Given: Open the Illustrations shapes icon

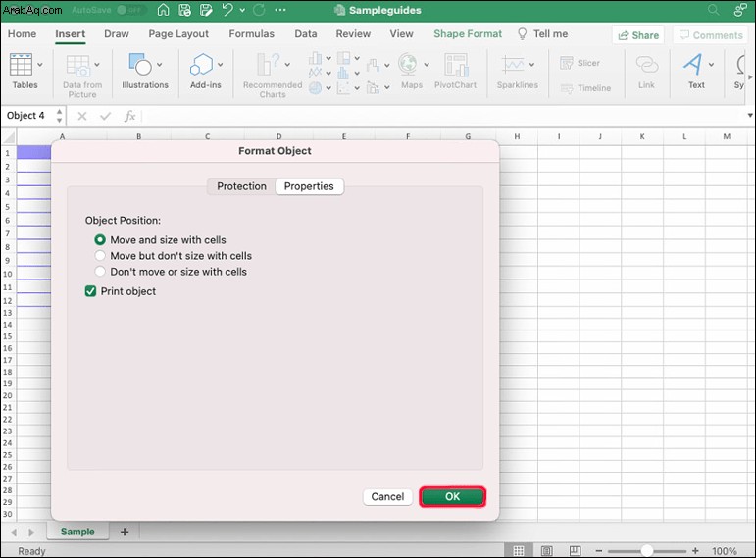Looking at the screenshot, I should pos(140,64).
